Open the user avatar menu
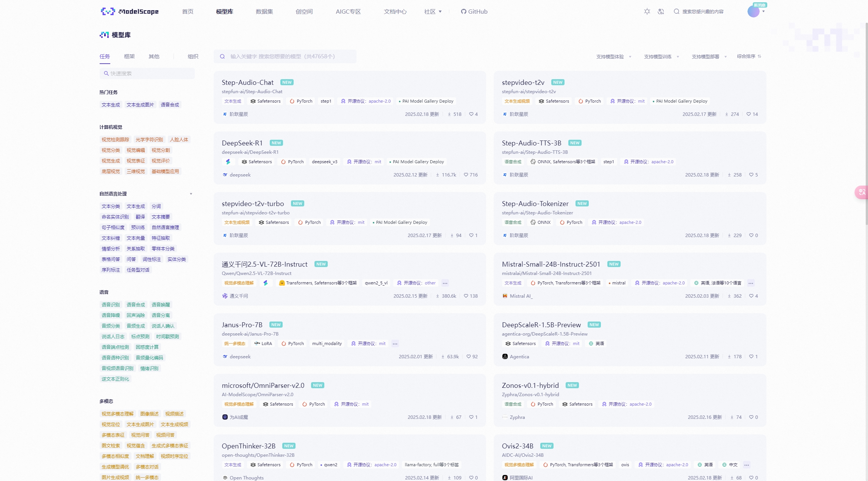This screenshot has width=868, height=481. pyautogui.click(x=753, y=11)
